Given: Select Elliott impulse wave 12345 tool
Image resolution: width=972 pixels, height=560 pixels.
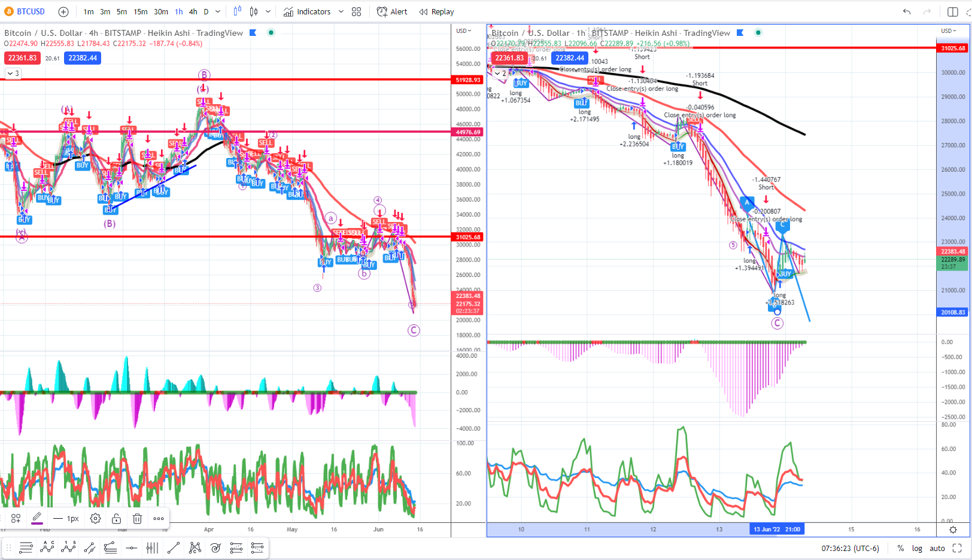Looking at the screenshot, I should [x=68, y=547].
